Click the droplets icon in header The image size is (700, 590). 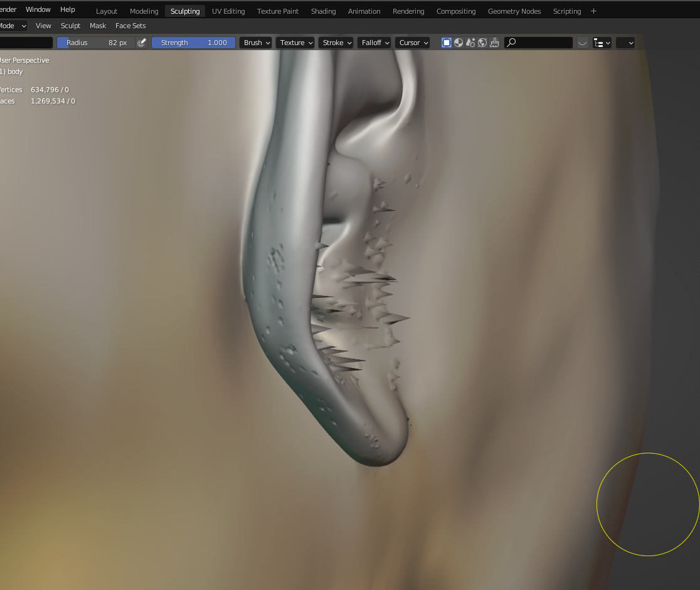click(470, 43)
